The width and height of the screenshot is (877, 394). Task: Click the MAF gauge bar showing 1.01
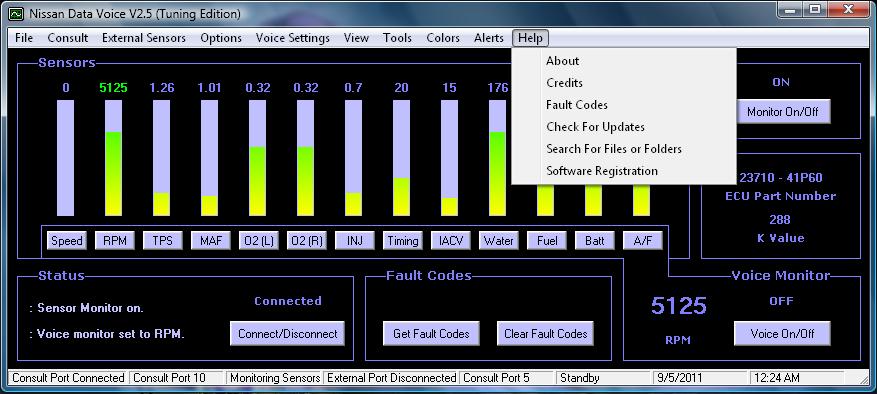pyautogui.click(x=210, y=158)
